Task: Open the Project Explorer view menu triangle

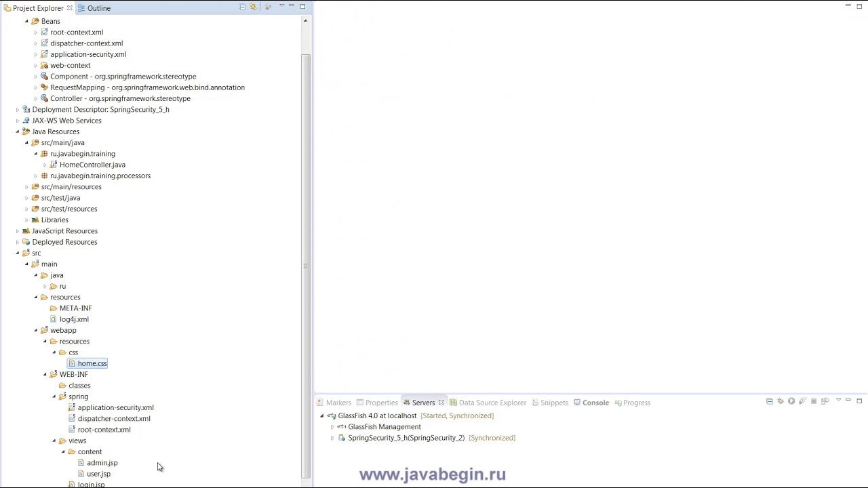Action: tap(281, 7)
